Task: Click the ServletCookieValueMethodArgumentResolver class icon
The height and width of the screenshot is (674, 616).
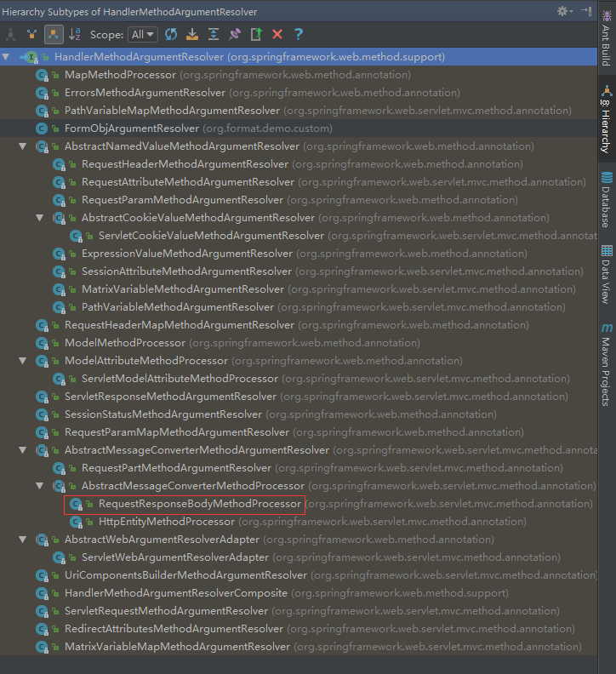Action: [x=76, y=236]
